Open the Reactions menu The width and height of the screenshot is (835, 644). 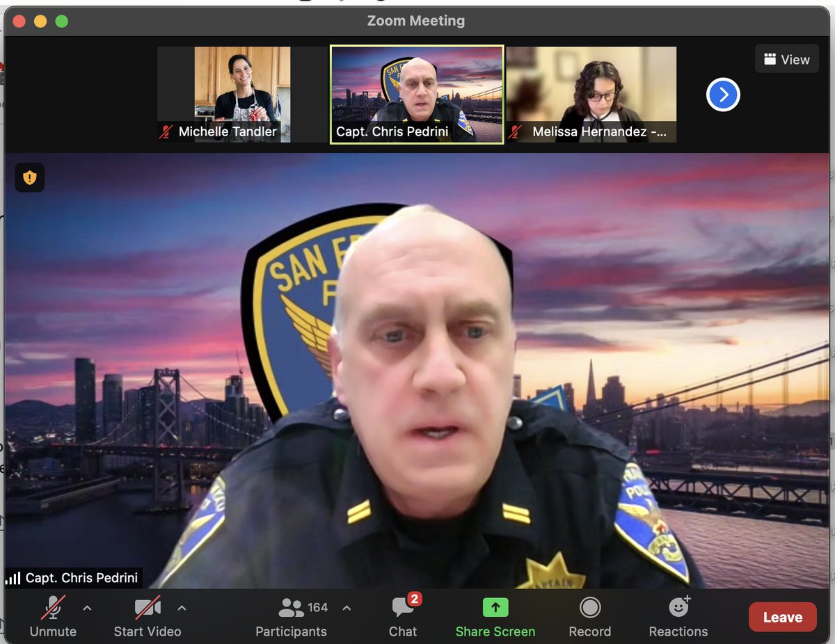click(x=678, y=617)
